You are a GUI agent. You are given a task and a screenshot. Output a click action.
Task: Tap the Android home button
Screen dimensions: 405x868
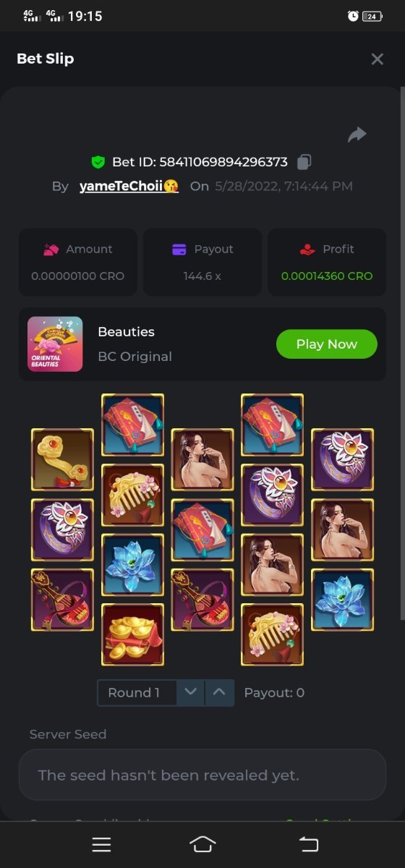[202, 844]
